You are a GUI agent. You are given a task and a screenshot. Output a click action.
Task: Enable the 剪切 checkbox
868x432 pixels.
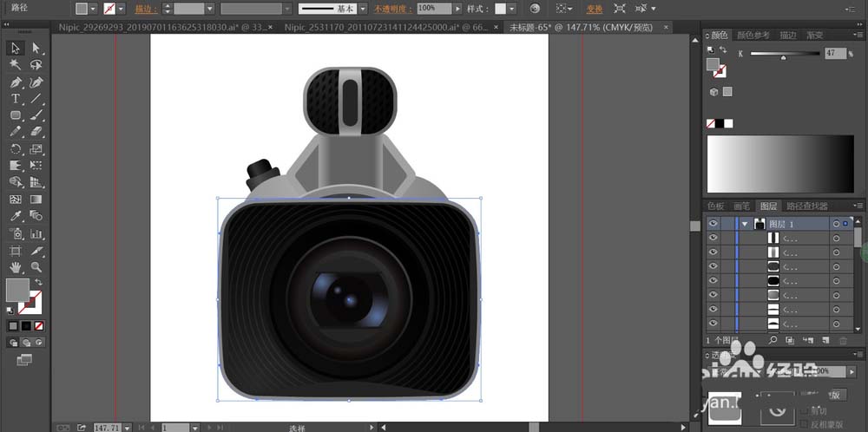pos(806,410)
